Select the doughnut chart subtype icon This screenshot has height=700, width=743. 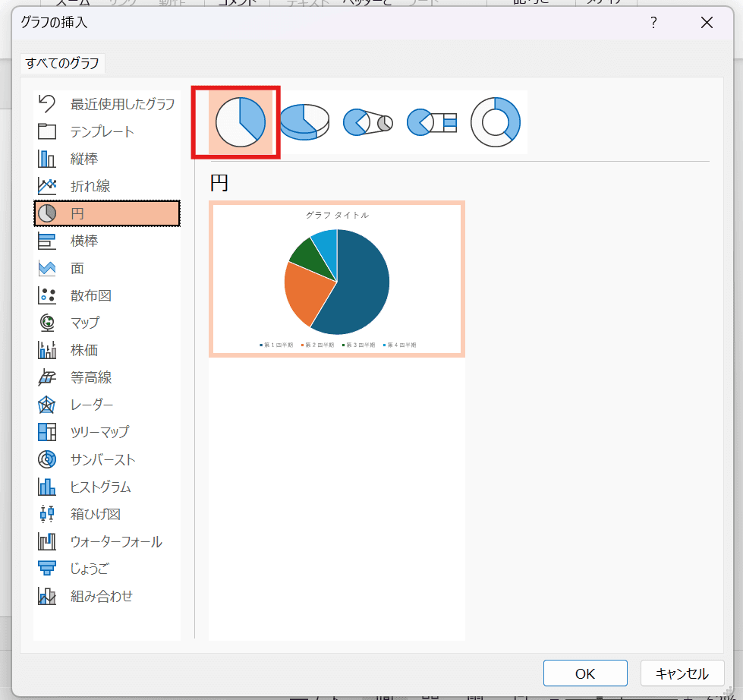pyautogui.click(x=496, y=121)
